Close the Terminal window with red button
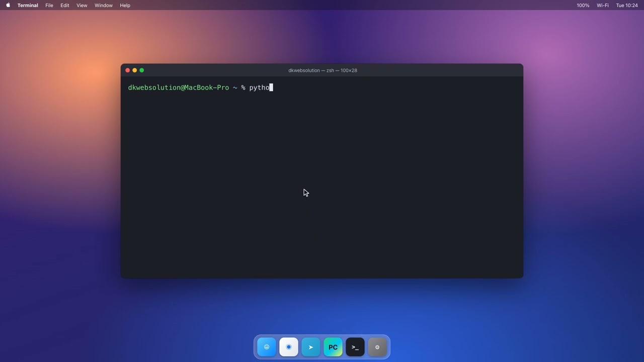This screenshot has width=644, height=362. tap(128, 70)
